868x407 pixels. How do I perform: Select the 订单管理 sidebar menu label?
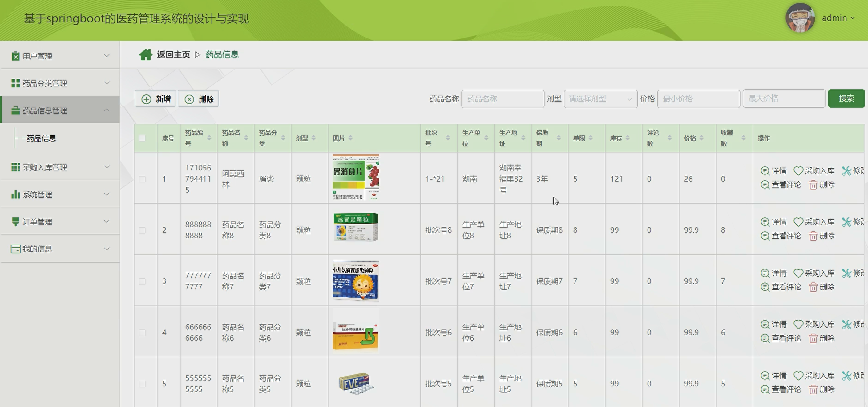(37, 222)
